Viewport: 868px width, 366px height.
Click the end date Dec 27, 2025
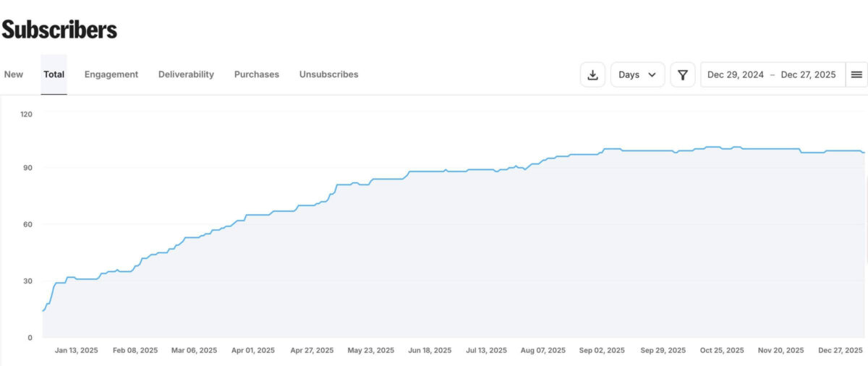(808, 75)
